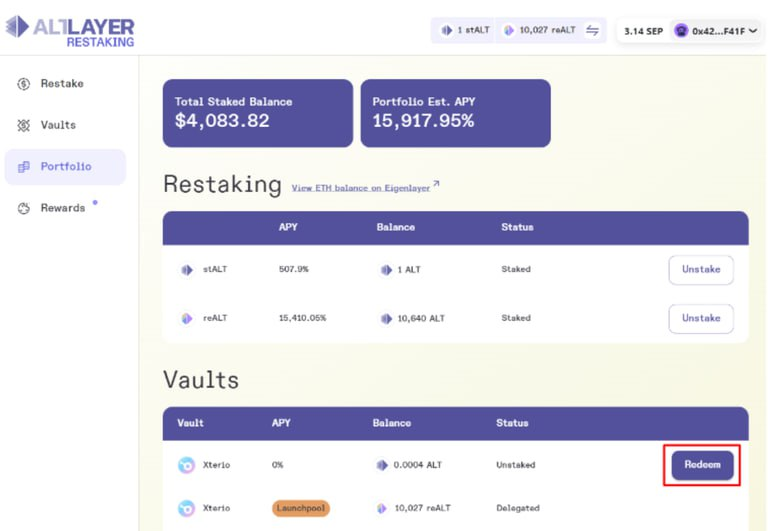Click the Rewards icon in sidebar
This screenshot has height=531, width=768.
[24, 209]
